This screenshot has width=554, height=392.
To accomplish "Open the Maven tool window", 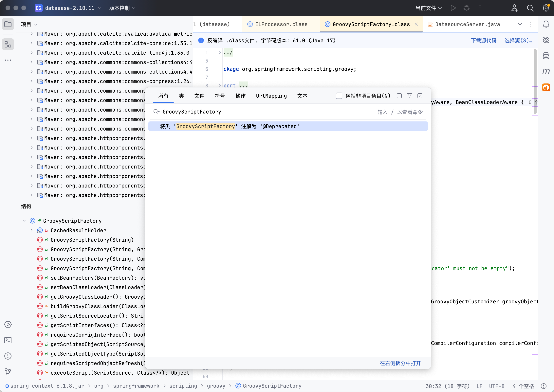I will pyautogui.click(x=546, y=72).
